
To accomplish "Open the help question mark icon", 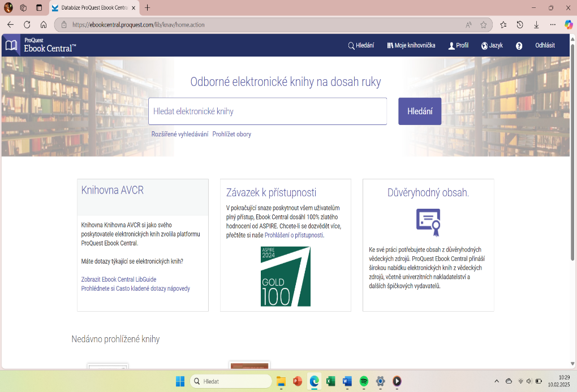I will (519, 46).
